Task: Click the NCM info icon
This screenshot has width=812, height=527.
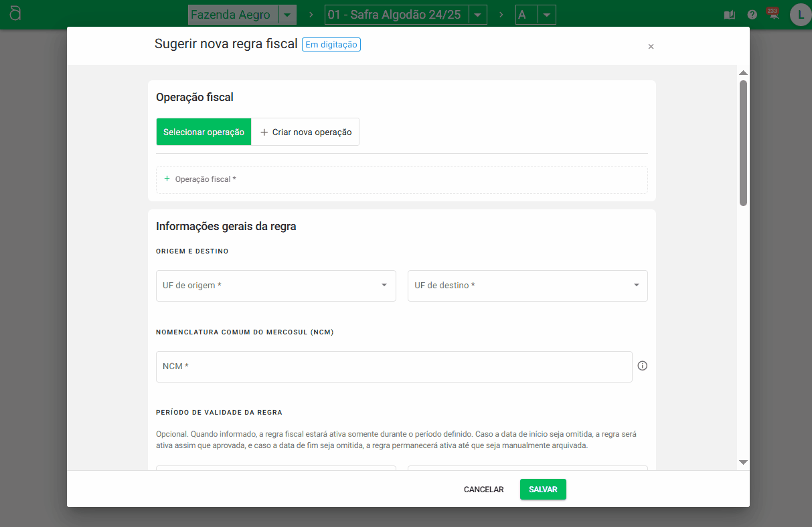Action: click(x=643, y=366)
